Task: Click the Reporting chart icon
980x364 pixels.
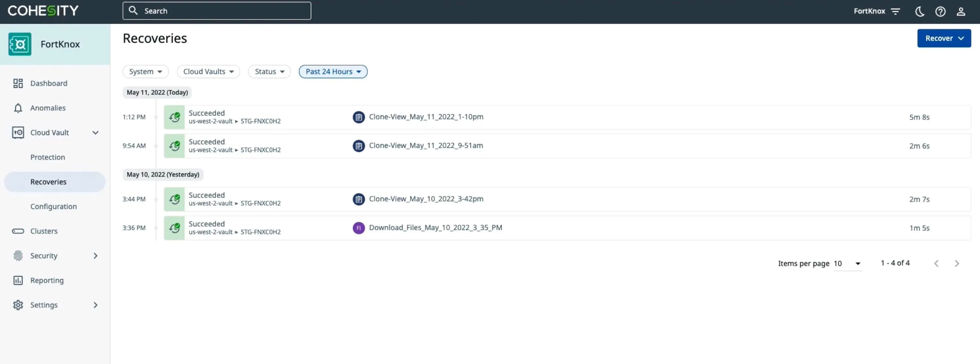Action: point(18,281)
